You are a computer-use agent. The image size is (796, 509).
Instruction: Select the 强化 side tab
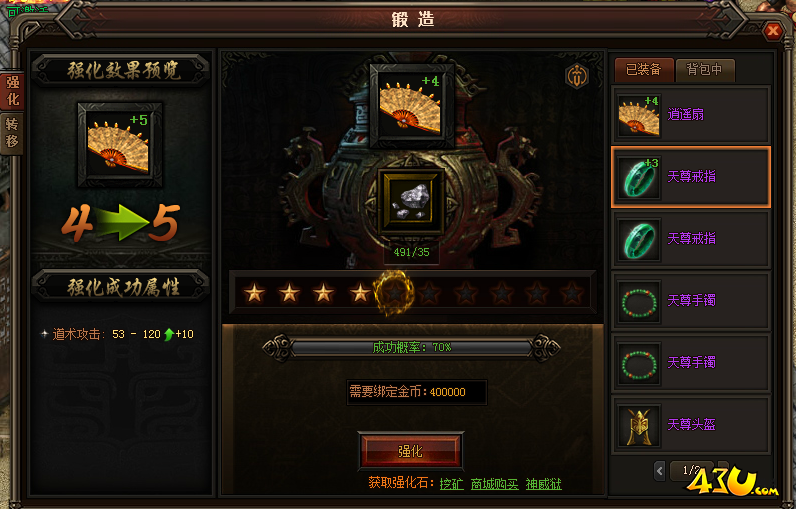click(12, 90)
